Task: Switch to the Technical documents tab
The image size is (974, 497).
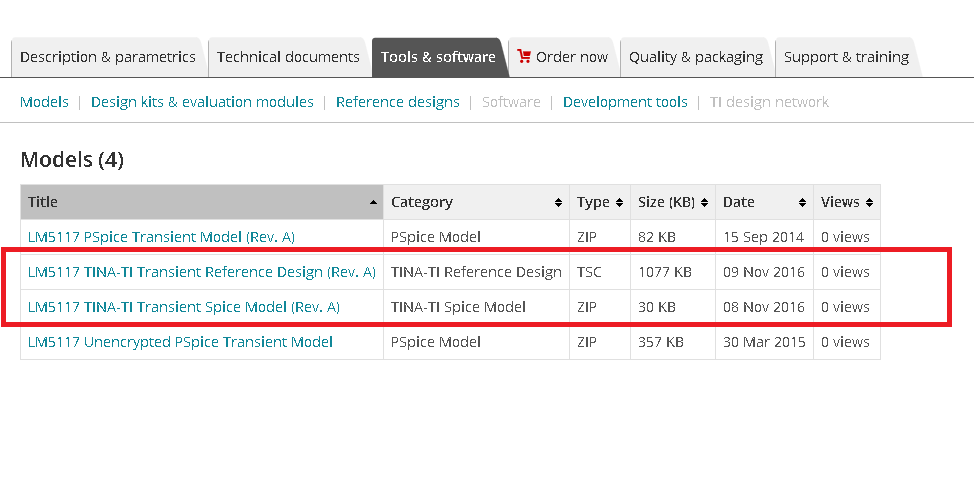Action: 288,57
